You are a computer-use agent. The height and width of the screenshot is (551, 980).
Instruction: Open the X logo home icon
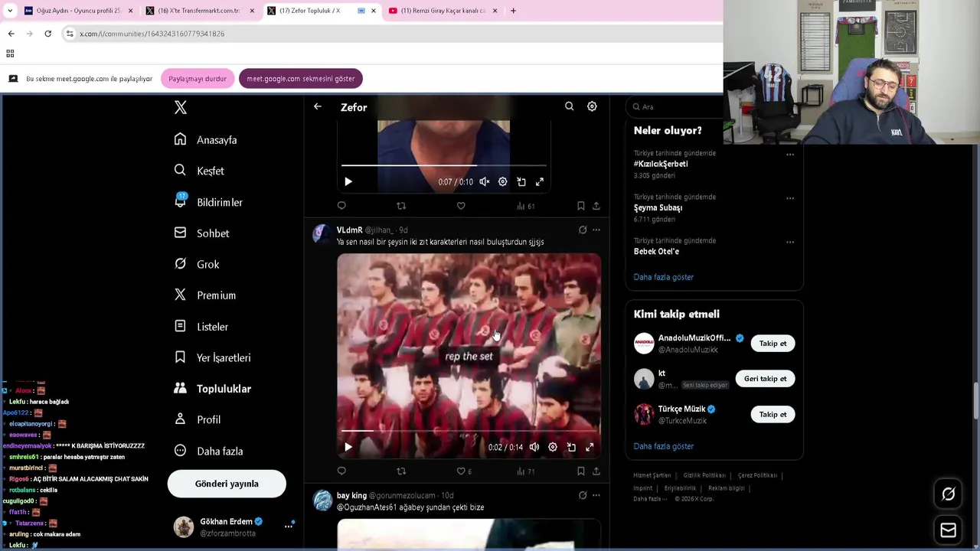181,107
